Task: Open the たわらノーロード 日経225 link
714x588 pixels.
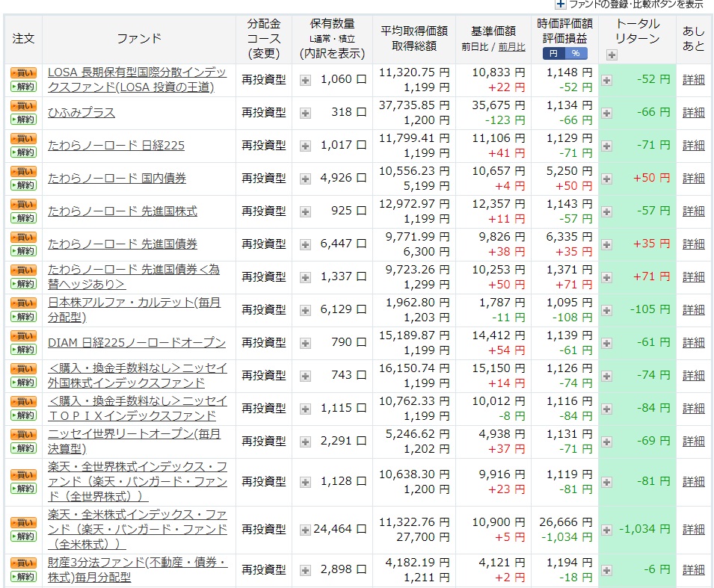Action: click(x=116, y=146)
